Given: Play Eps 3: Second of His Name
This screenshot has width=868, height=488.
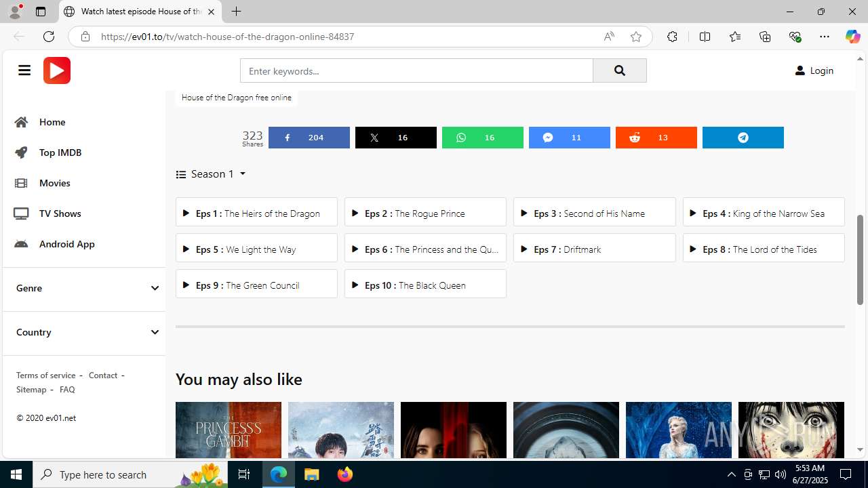Looking at the screenshot, I should 595,212.
